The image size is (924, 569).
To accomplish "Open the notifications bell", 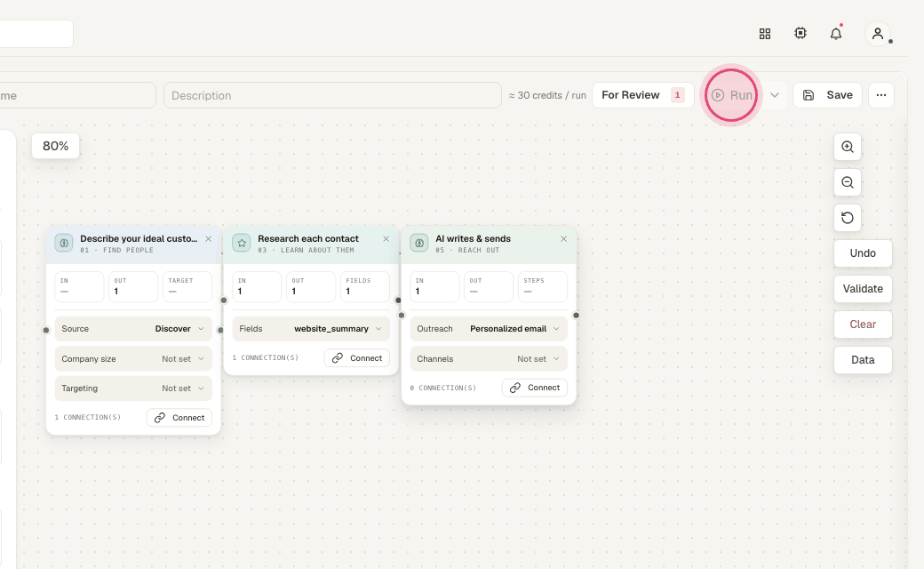I will [x=836, y=34].
